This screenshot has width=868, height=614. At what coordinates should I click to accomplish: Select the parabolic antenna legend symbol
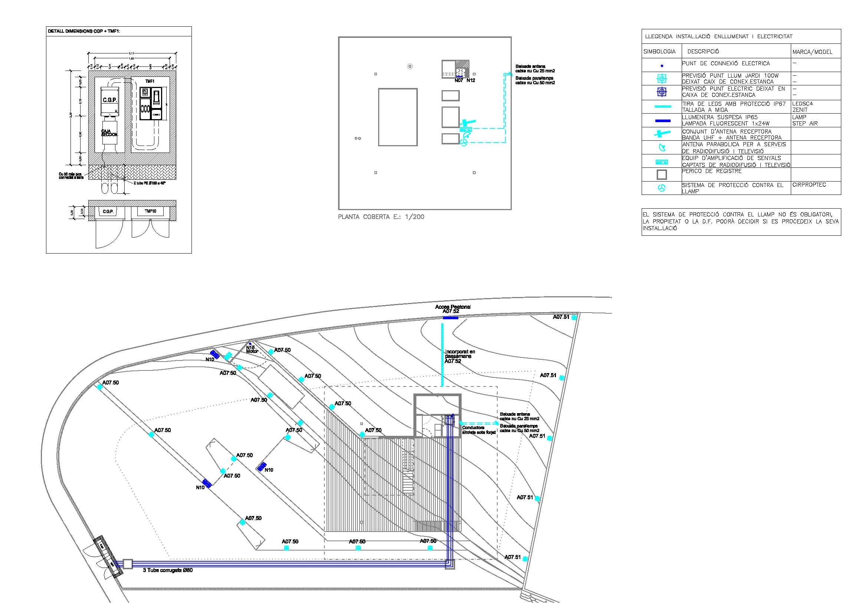coord(662,147)
